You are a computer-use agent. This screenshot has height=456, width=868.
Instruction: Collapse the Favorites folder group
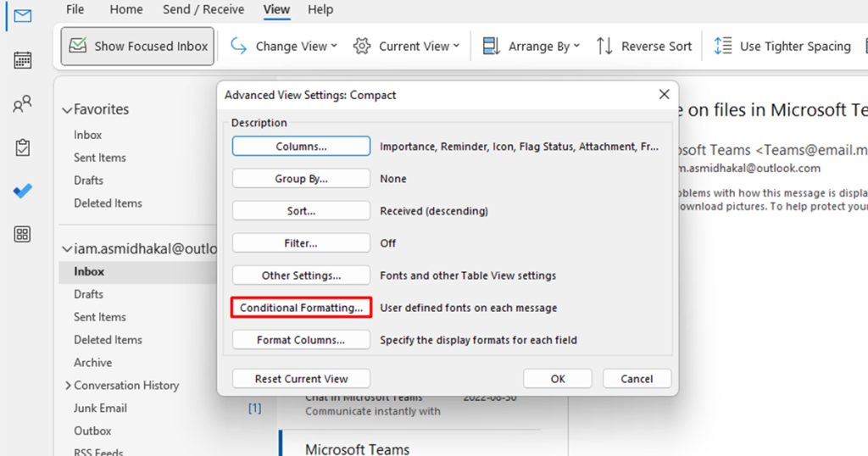(x=67, y=110)
